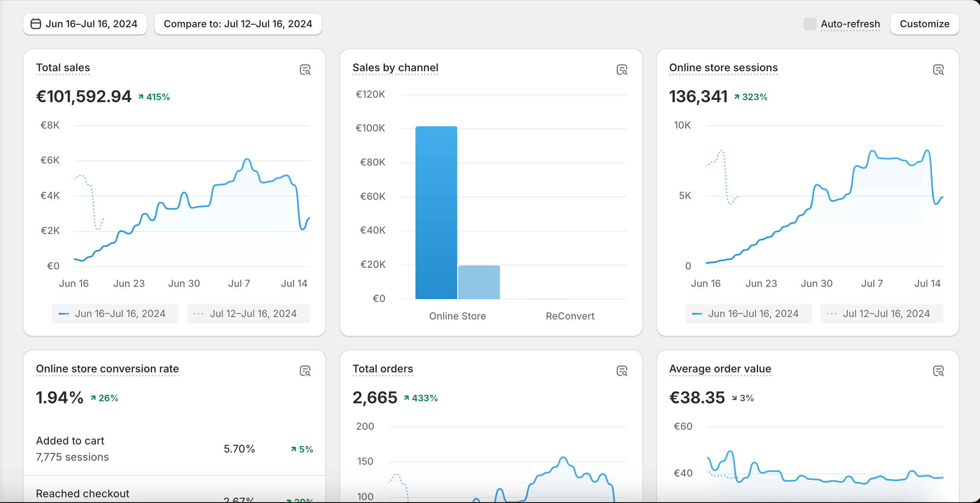Open the Online store conversion rate title
This screenshot has height=503, width=980.
tap(107, 369)
